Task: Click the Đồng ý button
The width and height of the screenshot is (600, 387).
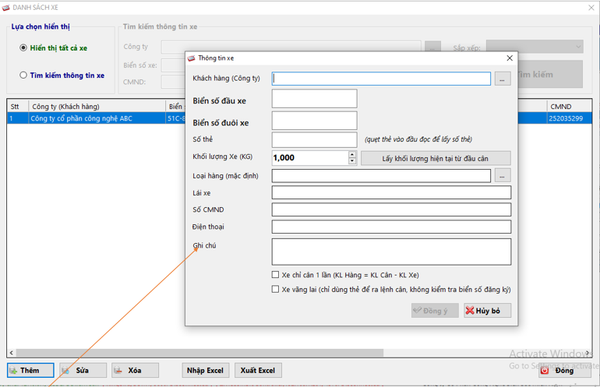Action: tap(435, 310)
